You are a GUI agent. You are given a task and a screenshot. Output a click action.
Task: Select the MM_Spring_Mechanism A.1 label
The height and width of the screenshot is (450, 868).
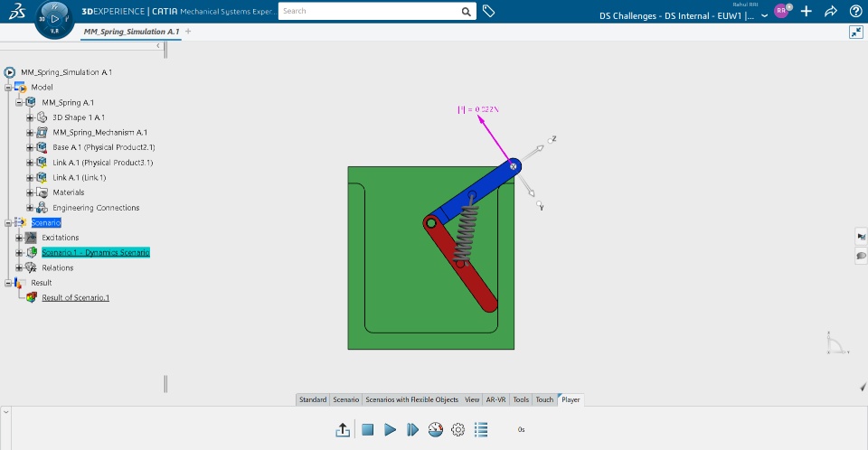[x=99, y=132]
